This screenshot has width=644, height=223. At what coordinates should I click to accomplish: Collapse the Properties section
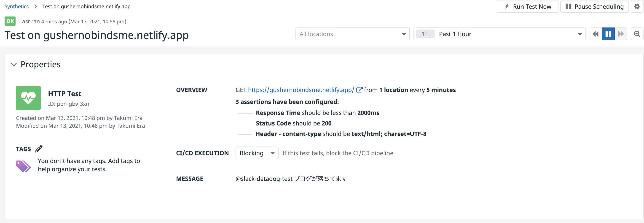14,65
